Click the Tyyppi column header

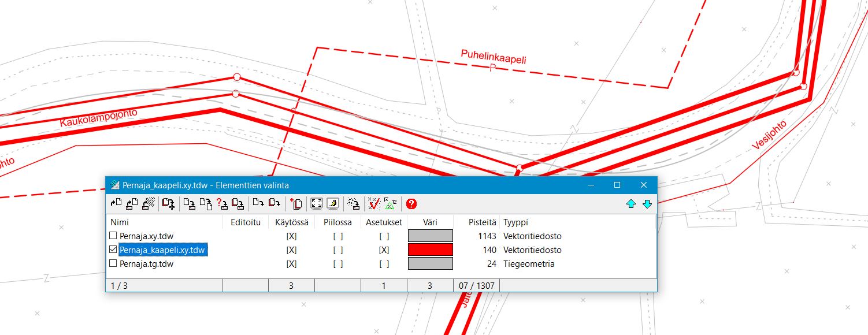pos(515,222)
